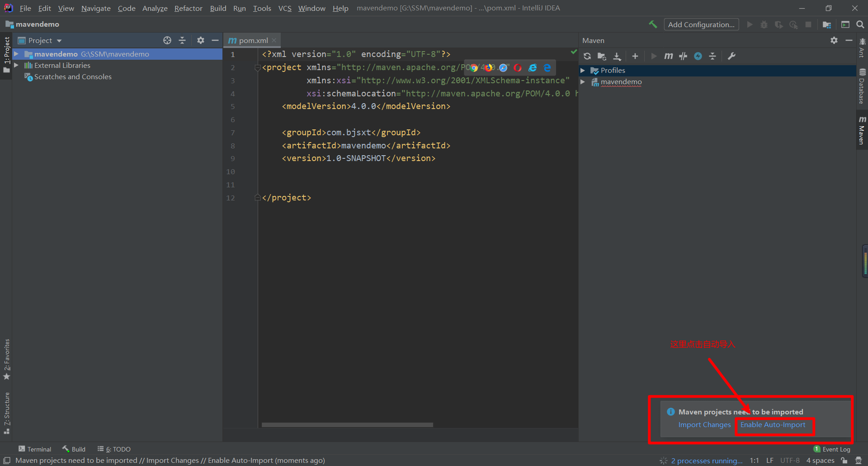
Task: Open Maven settings wrench icon
Action: [x=731, y=56]
